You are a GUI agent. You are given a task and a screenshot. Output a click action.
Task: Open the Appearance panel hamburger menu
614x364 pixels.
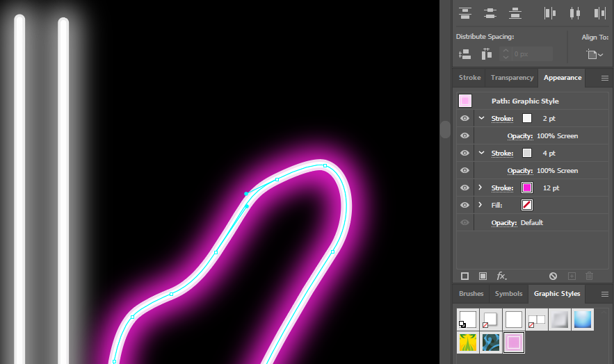(604, 78)
